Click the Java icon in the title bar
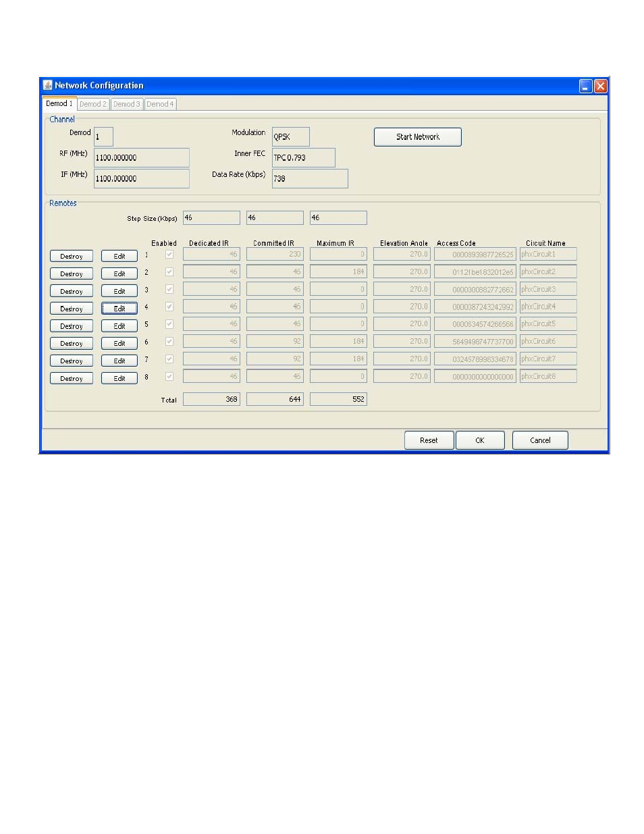Screen dimensions: 644x834 coord(47,85)
